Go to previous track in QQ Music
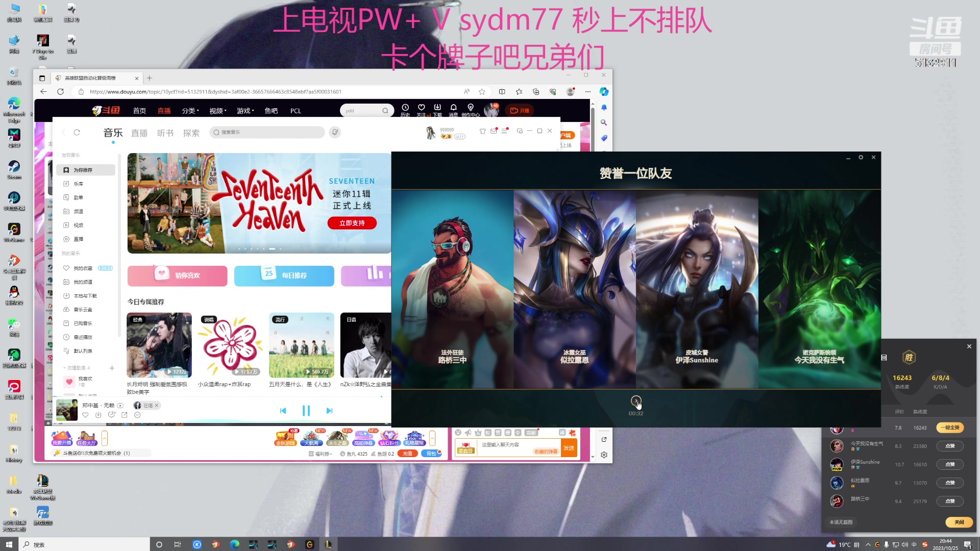This screenshot has height=551, width=980. tap(283, 411)
